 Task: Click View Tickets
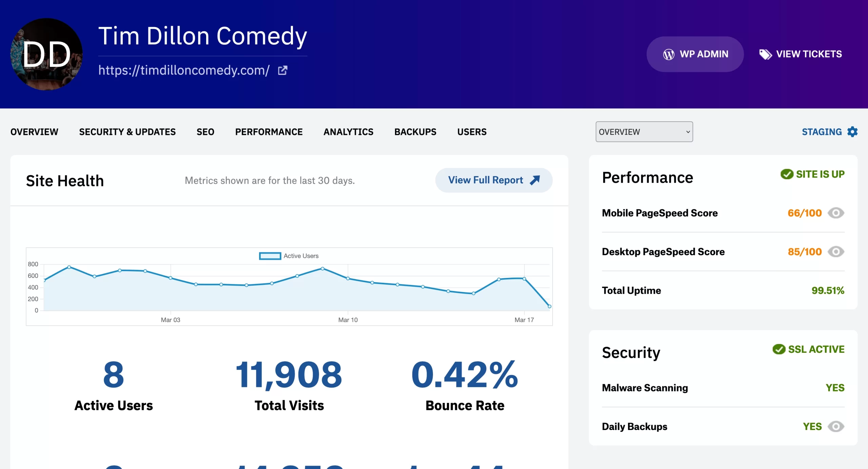[801, 54]
